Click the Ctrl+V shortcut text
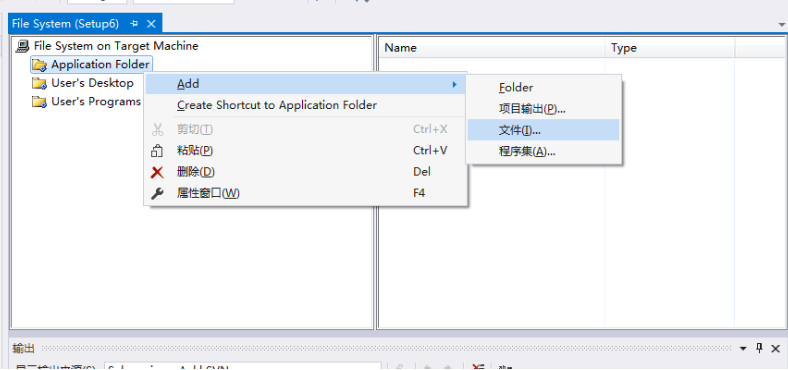This screenshot has height=370, width=788. point(430,150)
